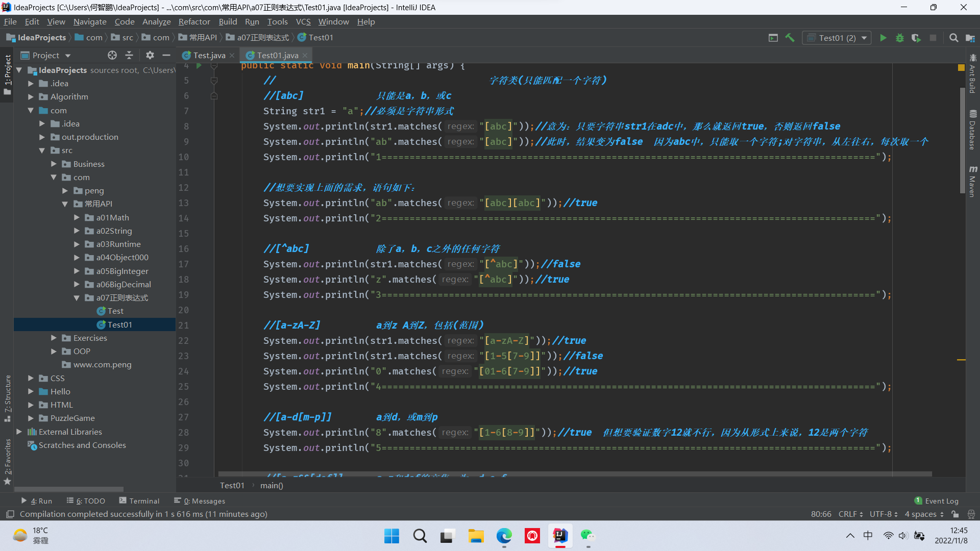
Task: Click Run with Coverage icon
Action: (916, 38)
